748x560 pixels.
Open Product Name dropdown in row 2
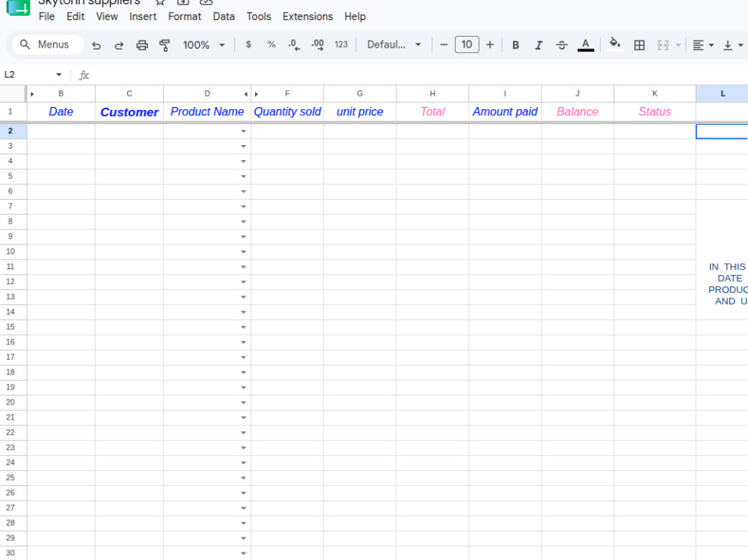pyautogui.click(x=243, y=131)
